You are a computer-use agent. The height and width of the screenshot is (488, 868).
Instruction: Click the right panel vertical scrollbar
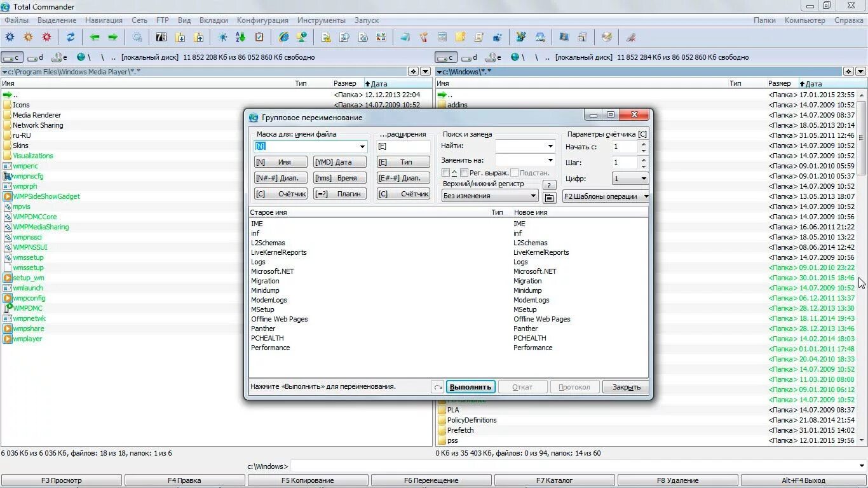click(862, 267)
